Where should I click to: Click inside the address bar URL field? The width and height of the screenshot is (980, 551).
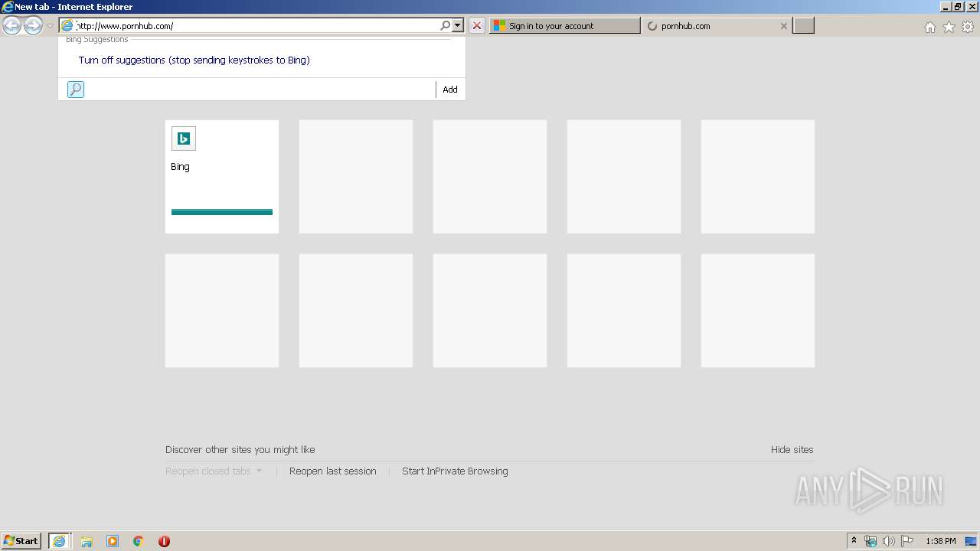click(x=256, y=26)
